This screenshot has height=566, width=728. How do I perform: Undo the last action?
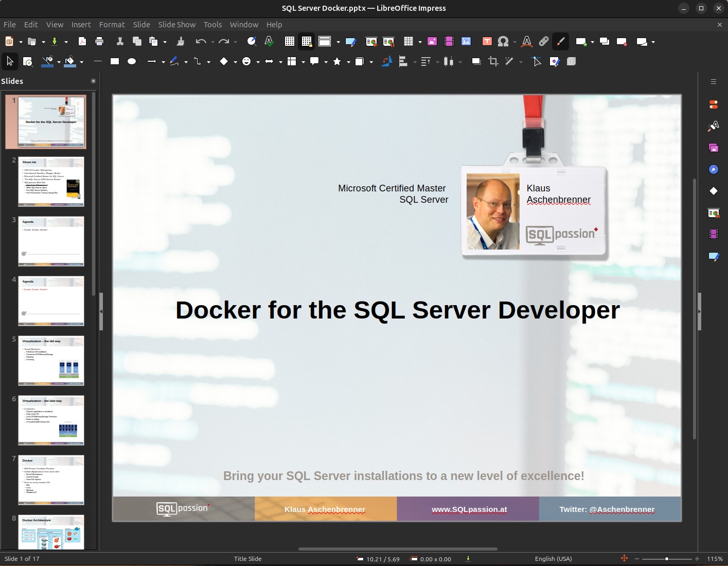[x=201, y=42]
